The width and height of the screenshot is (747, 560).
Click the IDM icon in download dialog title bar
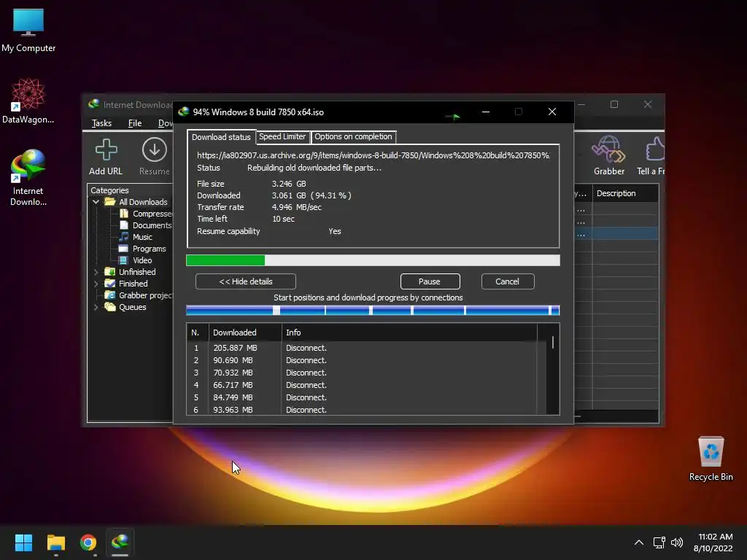tap(183, 112)
